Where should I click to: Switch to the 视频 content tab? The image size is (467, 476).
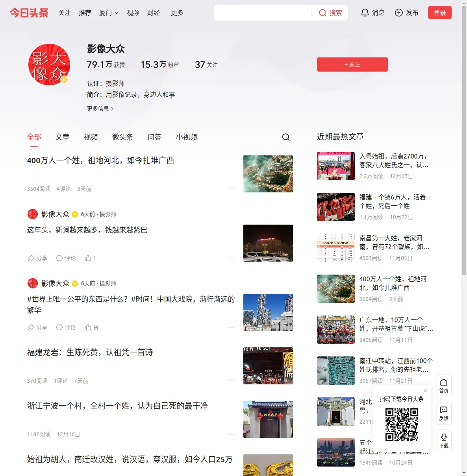tap(91, 137)
